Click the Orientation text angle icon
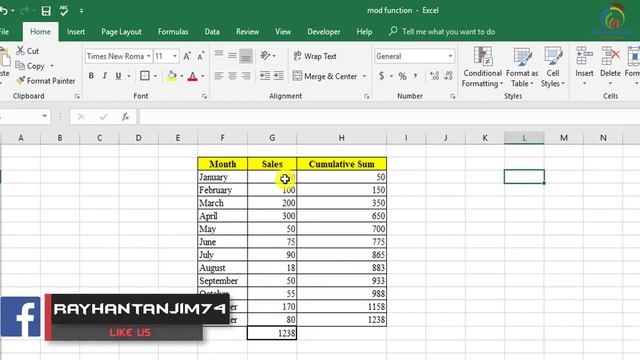This screenshot has width=640, height=360. tap(265, 56)
